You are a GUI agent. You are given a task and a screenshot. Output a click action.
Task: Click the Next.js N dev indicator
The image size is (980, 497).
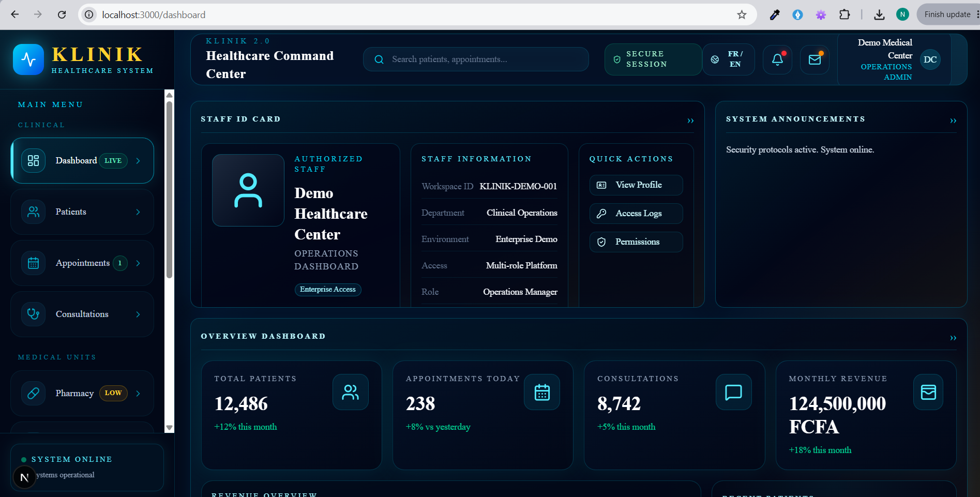click(24, 477)
